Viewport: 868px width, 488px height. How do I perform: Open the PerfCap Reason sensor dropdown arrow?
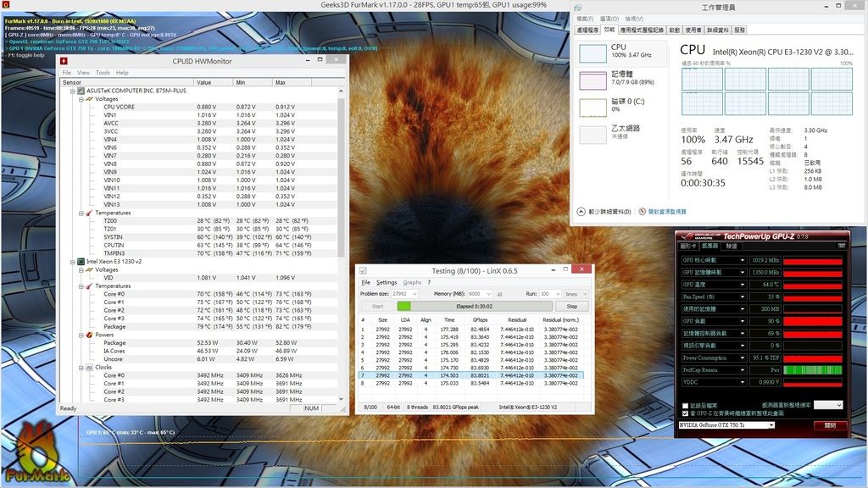point(743,369)
